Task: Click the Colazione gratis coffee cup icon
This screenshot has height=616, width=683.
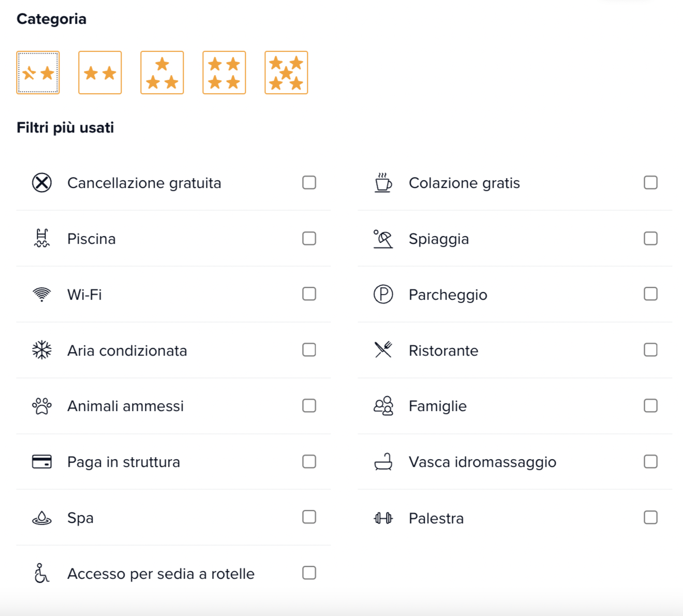Action: pyautogui.click(x=383, y=183)
